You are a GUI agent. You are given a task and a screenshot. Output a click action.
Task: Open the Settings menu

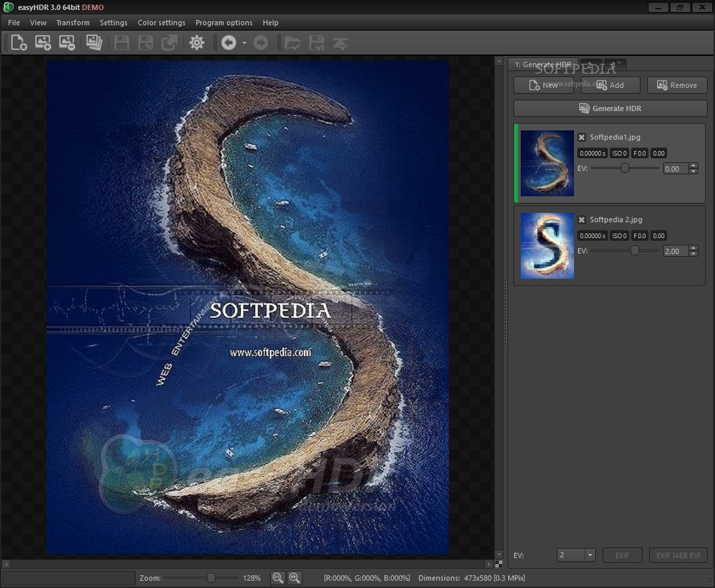114,23
